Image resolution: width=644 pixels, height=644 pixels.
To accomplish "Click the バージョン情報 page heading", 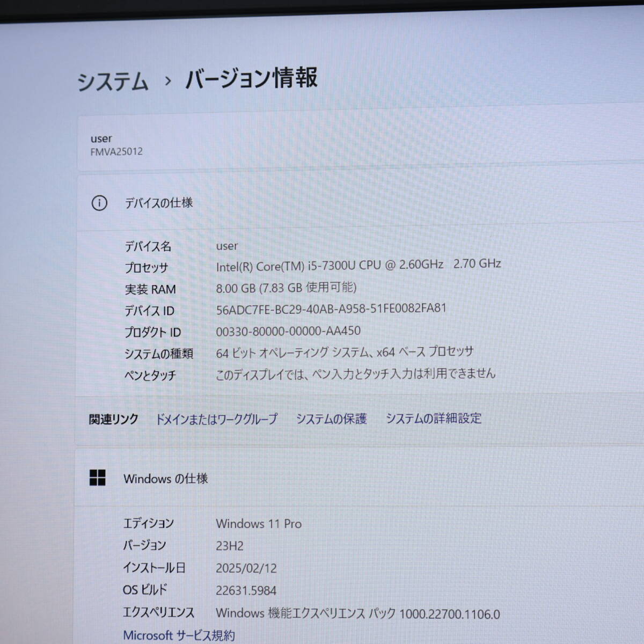I will click(x=251, y=78).
